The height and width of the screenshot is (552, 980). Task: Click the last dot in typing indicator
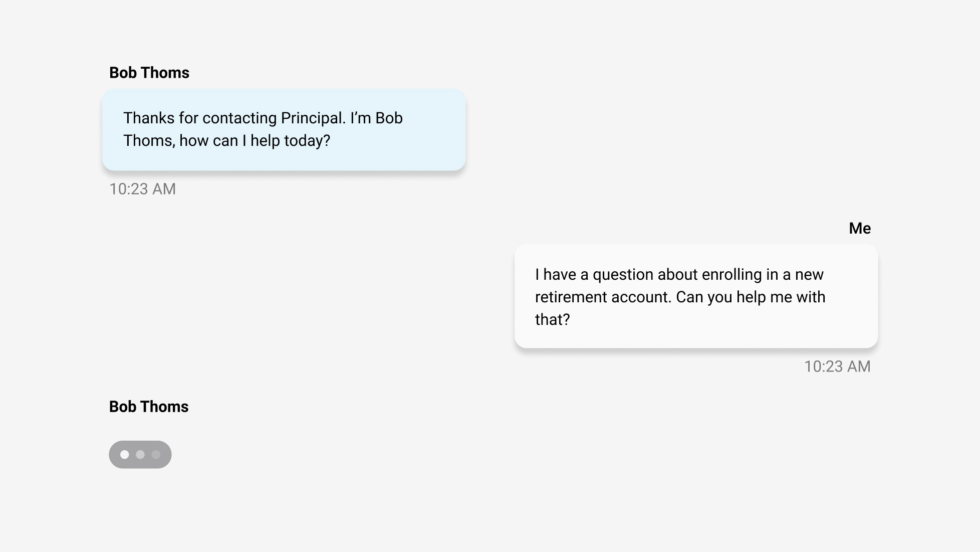pyautogui.click(x=156, y=454)
